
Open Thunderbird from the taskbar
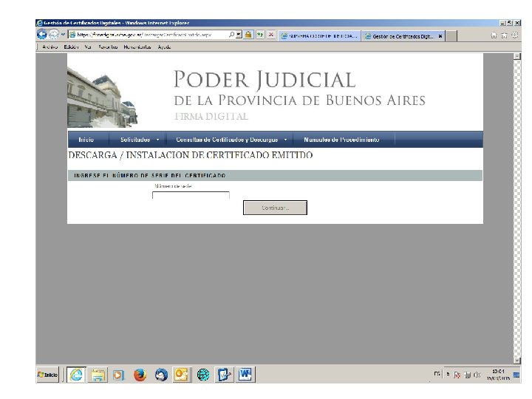tap(161, 375)
